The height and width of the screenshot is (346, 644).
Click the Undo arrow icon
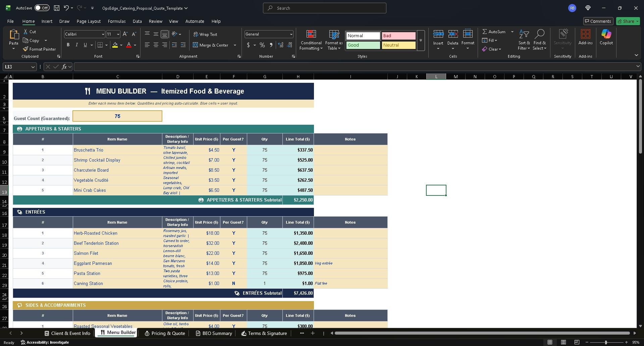pos(66,8)
